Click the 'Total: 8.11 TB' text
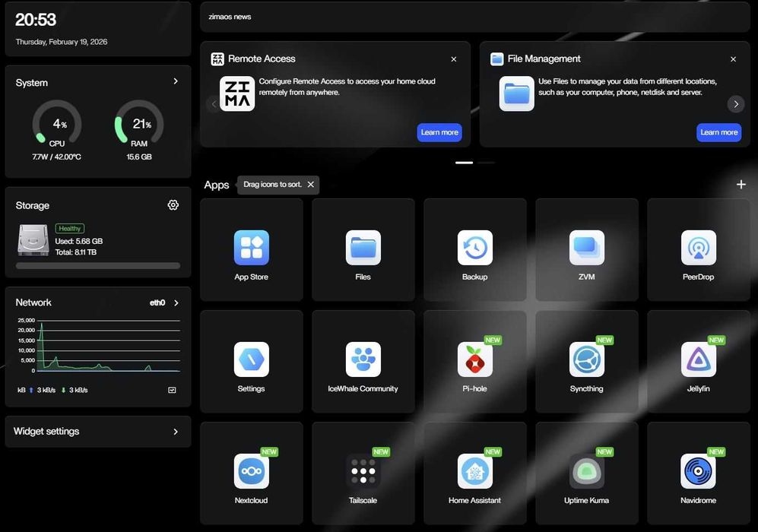The width and height of the screenshot is (758, 532). (x=76, y=252)
